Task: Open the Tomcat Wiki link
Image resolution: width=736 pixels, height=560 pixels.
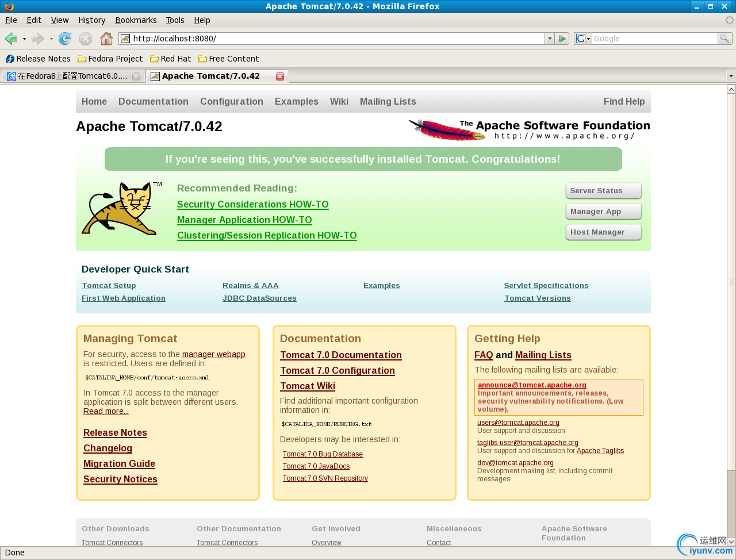Action: 308,386
